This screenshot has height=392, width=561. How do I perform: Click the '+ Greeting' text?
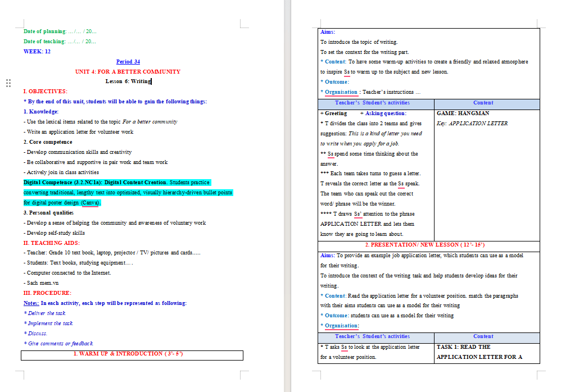[x=333, y=113]
